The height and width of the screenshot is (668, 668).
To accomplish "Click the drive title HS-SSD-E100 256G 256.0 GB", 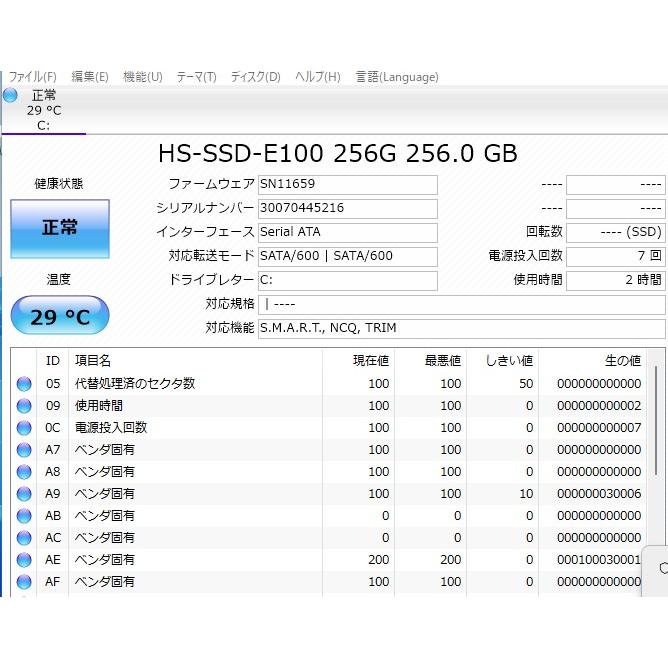I will [338, 153].
